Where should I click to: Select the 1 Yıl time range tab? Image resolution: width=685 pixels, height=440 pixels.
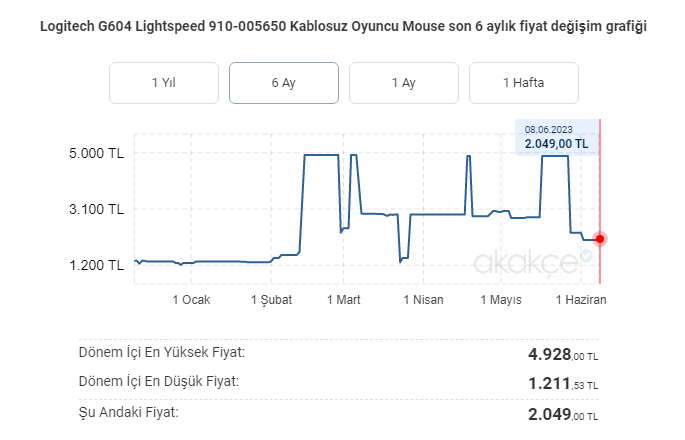[164, 83]
